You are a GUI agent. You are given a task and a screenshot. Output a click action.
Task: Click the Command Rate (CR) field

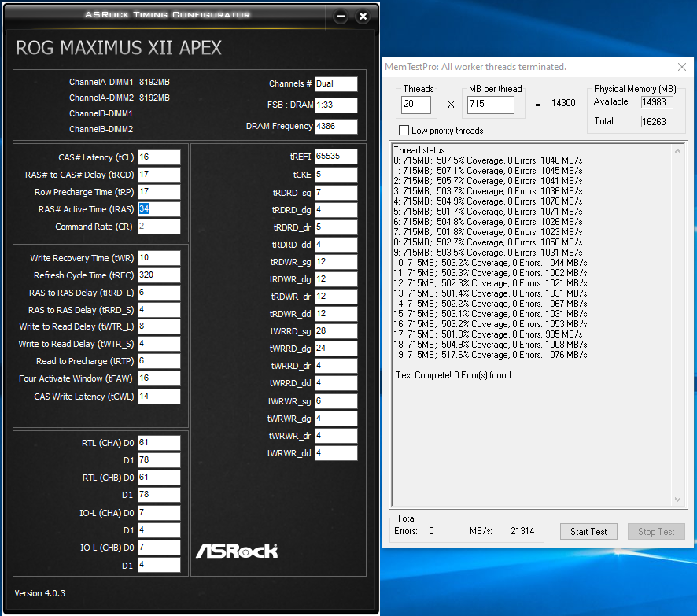click(x=159, y=227)
